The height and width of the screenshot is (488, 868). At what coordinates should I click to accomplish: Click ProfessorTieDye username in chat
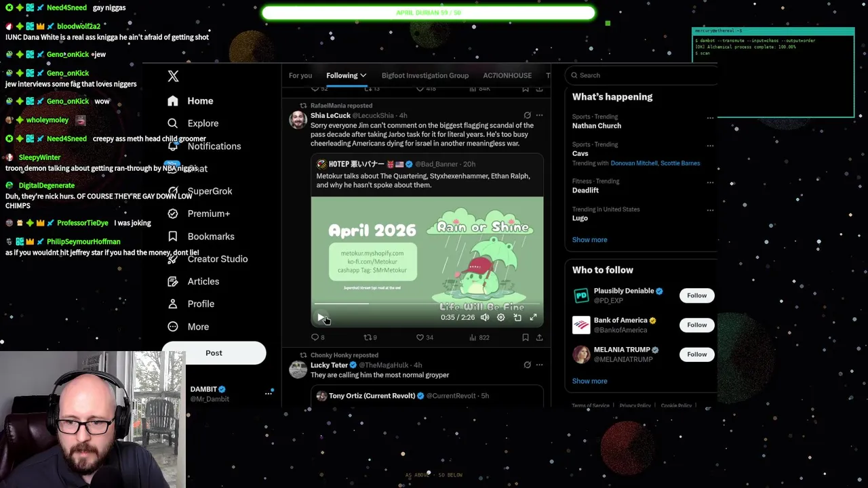pos(83,223)
